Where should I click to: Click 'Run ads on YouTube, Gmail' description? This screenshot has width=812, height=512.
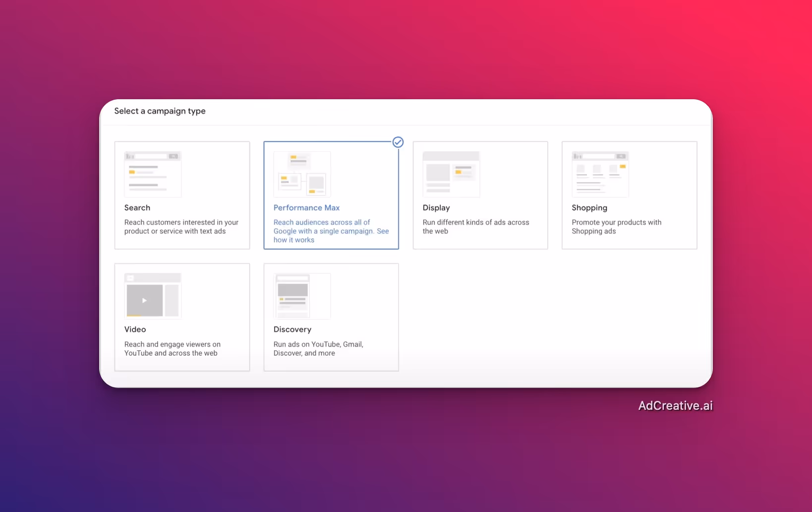pos(318,349)
